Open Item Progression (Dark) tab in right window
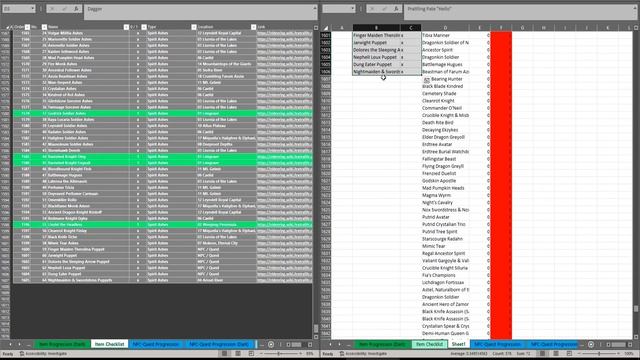The height and width of the screenshot is (360, 640). (x=382, y=344)
